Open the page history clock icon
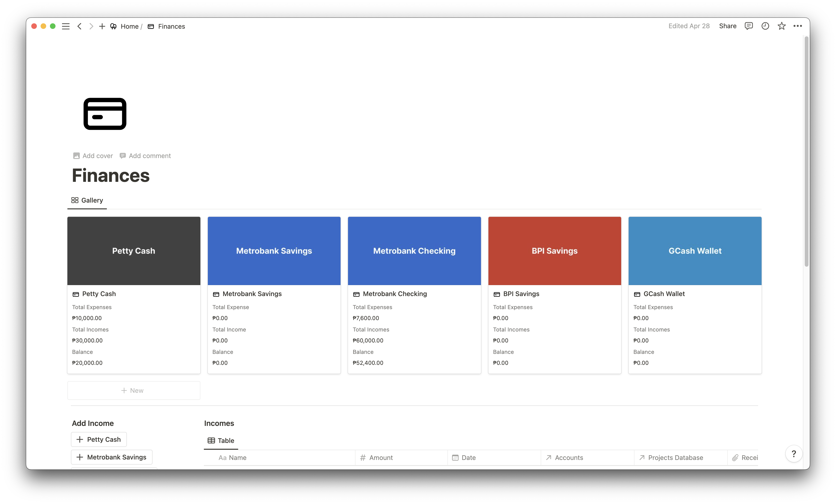 click(765, 26)
